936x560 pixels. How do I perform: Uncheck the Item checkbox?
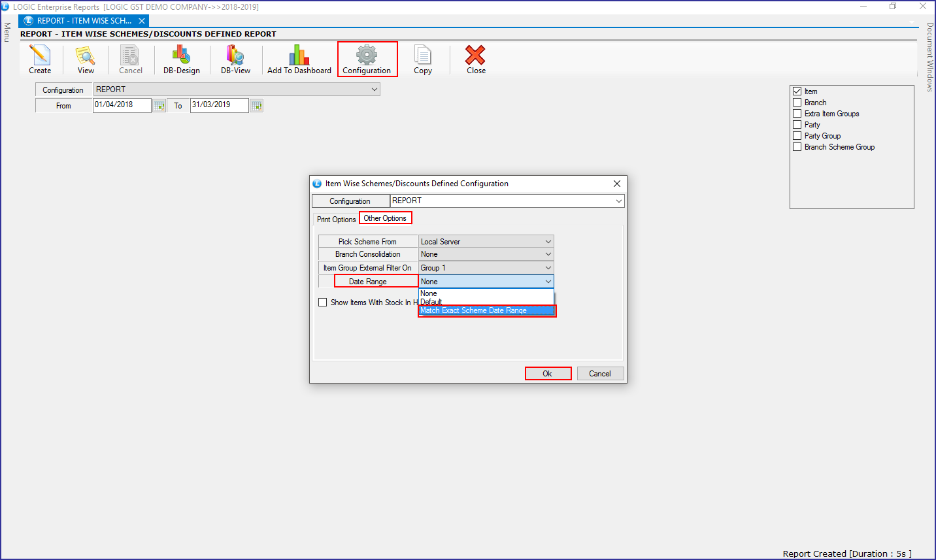(x=797, y=91)
